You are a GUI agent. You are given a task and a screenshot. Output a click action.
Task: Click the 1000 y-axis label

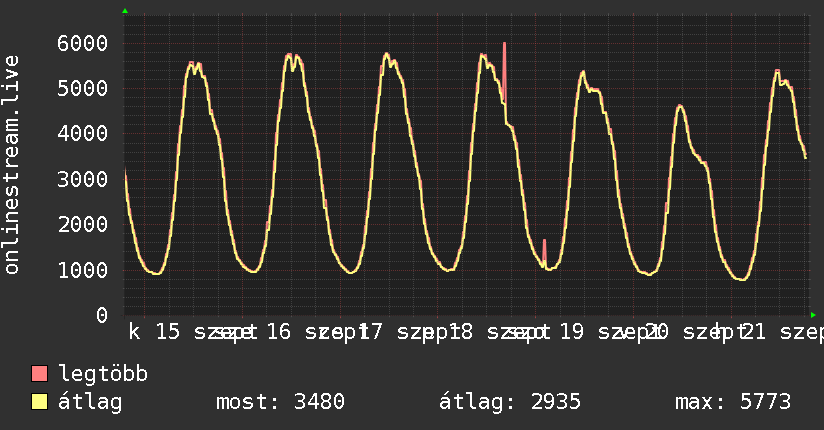(x=83, y=270)
